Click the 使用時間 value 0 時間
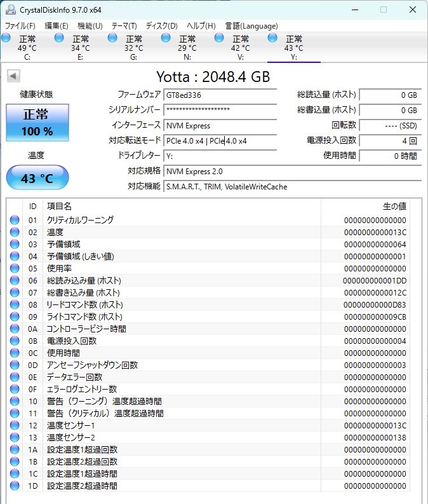This screenshot has height=504, width=428. (390, 156)
